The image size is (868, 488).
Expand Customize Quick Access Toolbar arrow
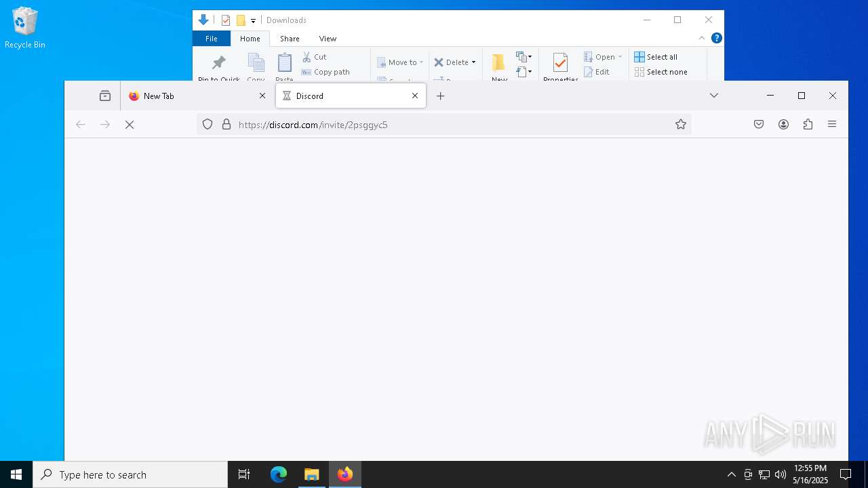pyautogui.click(x=253, y=20)
